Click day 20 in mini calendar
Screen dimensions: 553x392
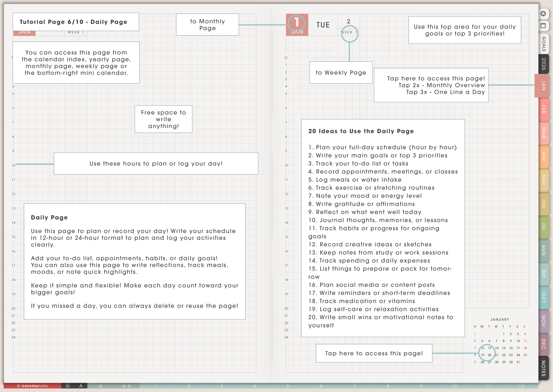[489, 355]
